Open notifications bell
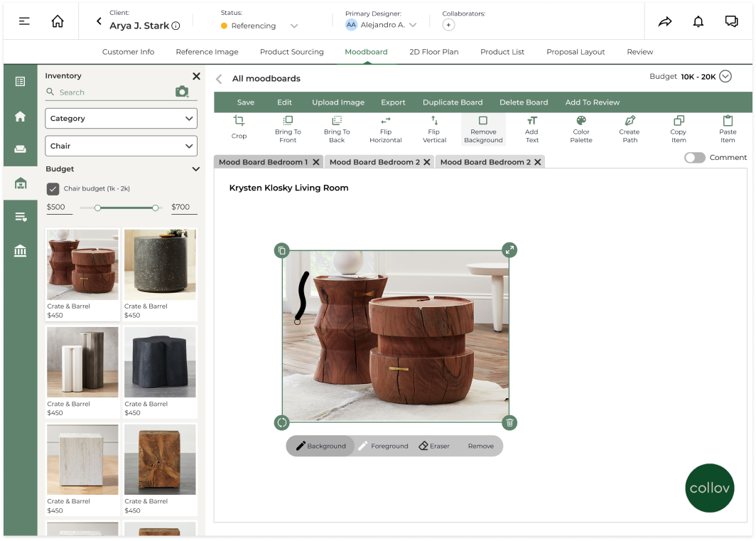This screenshot has width=756, height=541. click(698, 21)
